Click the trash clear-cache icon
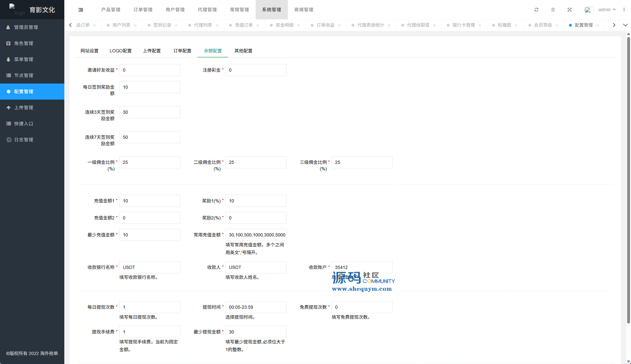The width and height of the screenshot is (631, 364). click(553, 10)
